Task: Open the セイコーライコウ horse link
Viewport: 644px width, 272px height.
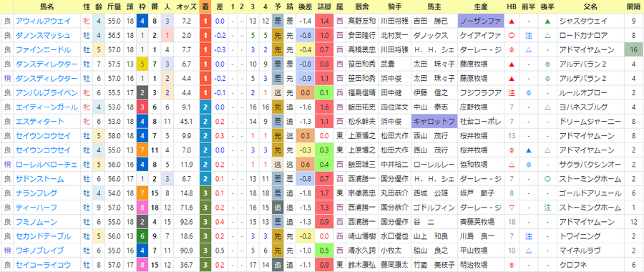Action: tap(43, 265)
